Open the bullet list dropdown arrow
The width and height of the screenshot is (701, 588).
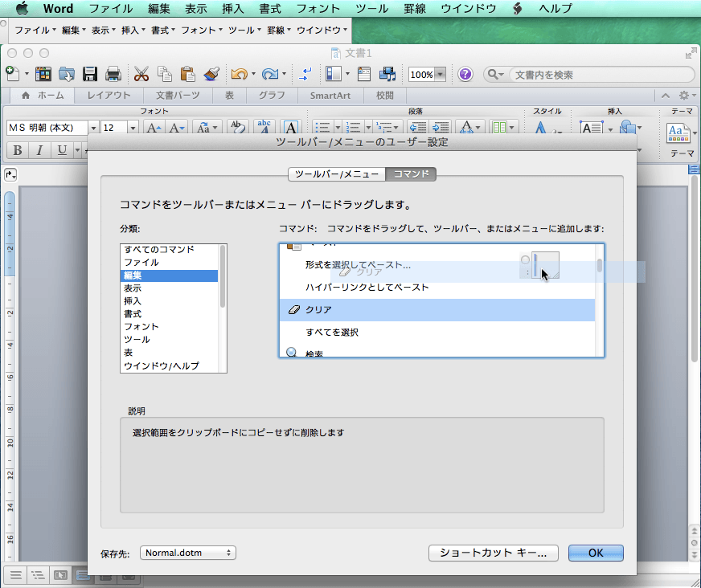(338, 128)
